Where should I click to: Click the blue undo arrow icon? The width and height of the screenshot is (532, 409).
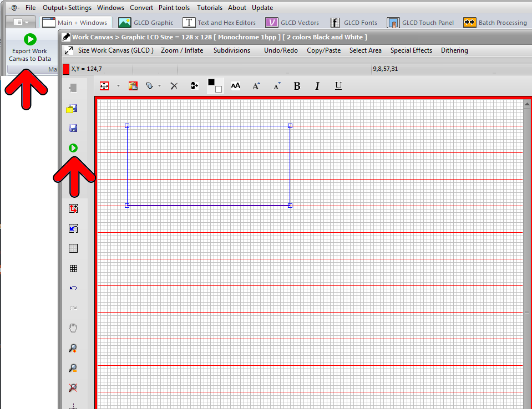[73, 288]
